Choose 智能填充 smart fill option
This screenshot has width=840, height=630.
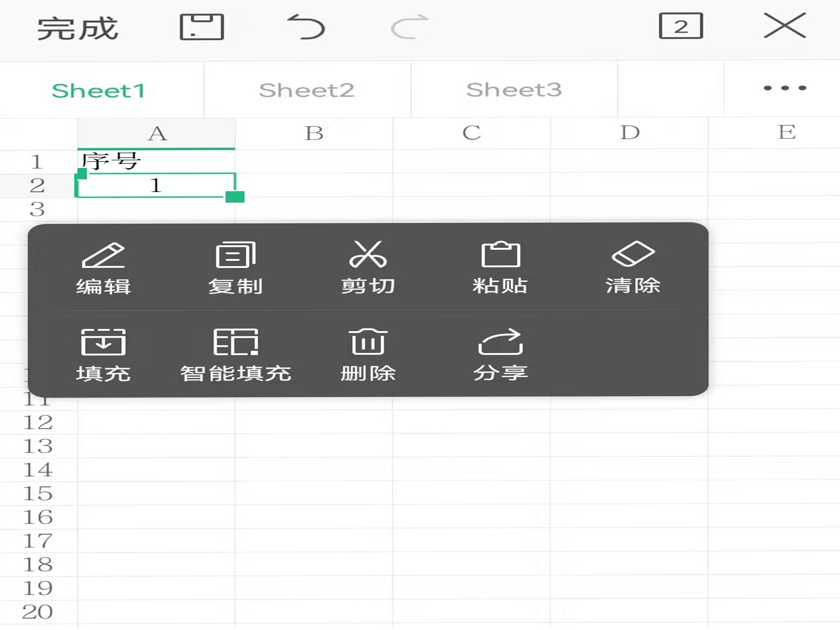click(x=235, y=355)
